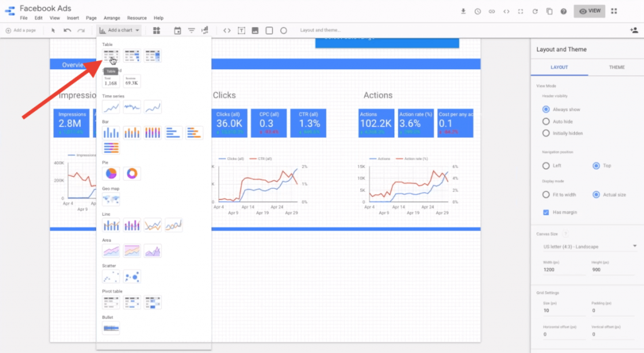
Task: Open embed report code icon in header
Action: point(506,11)
